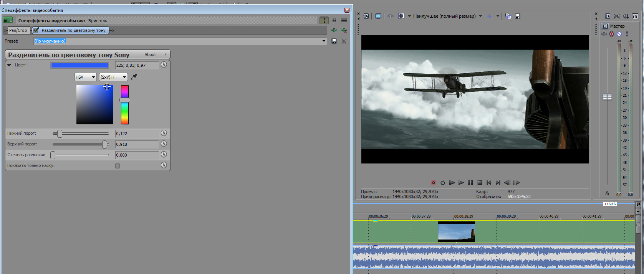Image resolution: width=644 pixels, height=274 pixels.
Task: Animate the Нижний порог parameter clock icon
Action: (164, 133)
